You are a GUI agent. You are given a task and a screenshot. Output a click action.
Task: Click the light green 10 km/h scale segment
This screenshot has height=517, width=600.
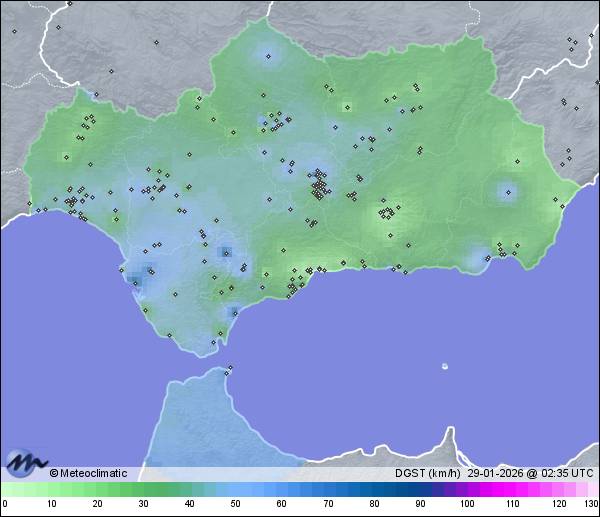[51, 489]
